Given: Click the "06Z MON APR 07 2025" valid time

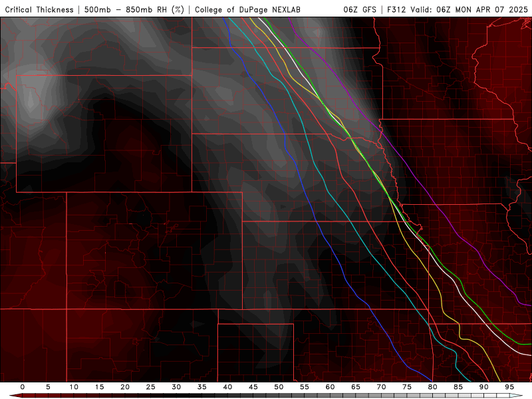Looking at the screenshot, I should point(481,10).
